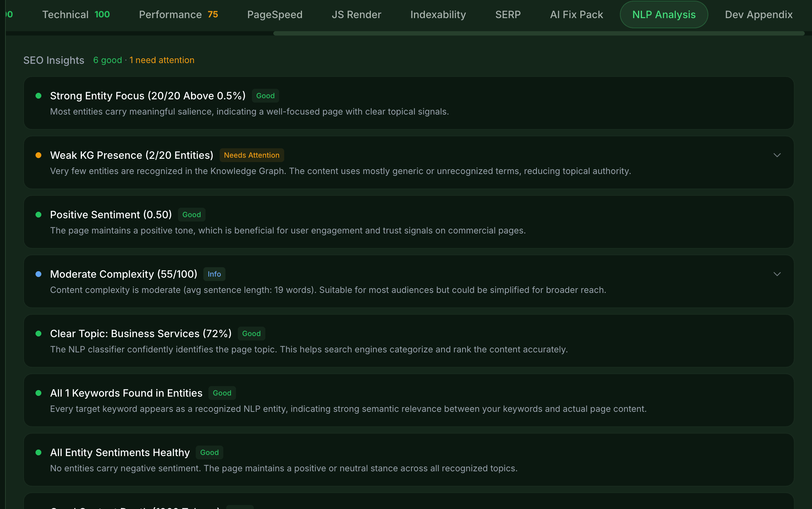Screen dimensions: 812x509
Task: Click the orange warning dot on Weak KG Presence
Action: pos(39,155)
